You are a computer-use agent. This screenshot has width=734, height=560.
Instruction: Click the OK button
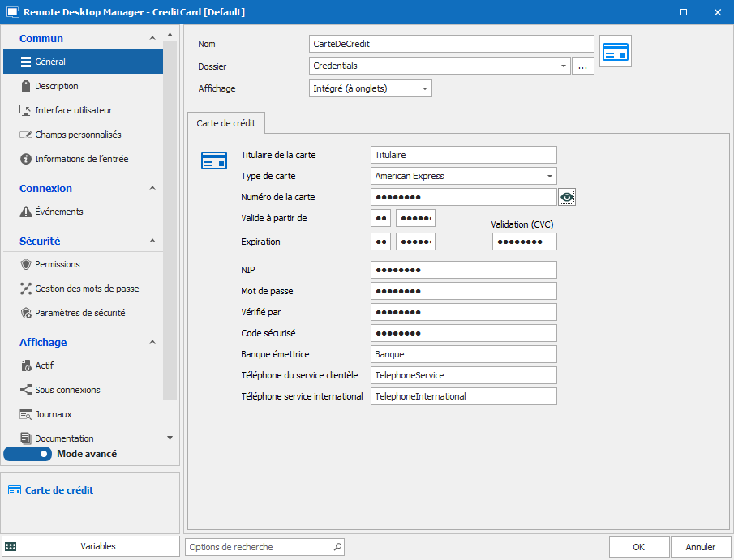[638, 547]
